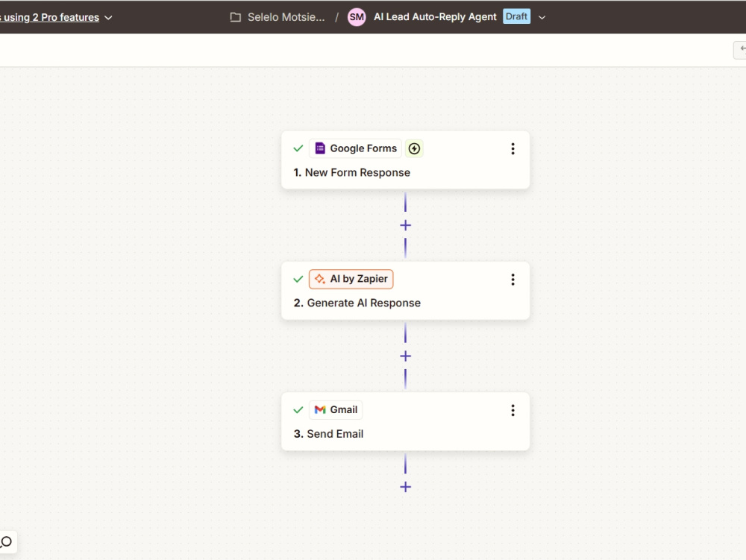Click the Google Forms app badge
The width and height of the screenshot is (746, 560).
pyautogui.click(x=355, y=148)
